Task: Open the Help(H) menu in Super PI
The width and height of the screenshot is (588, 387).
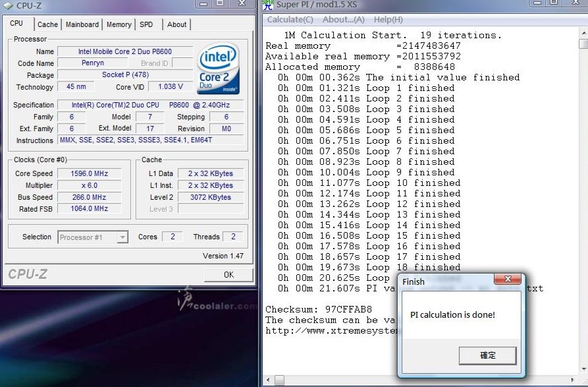Action: 388,20
